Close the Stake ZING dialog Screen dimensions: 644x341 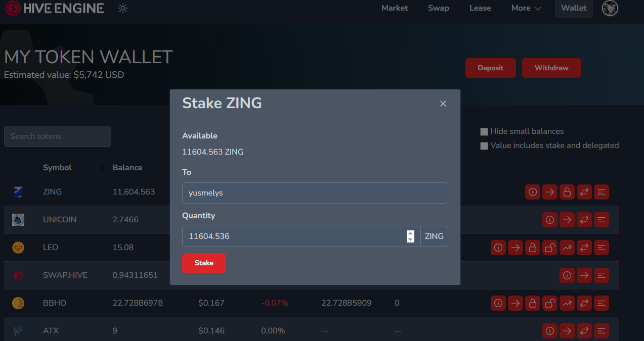point(443,104)
